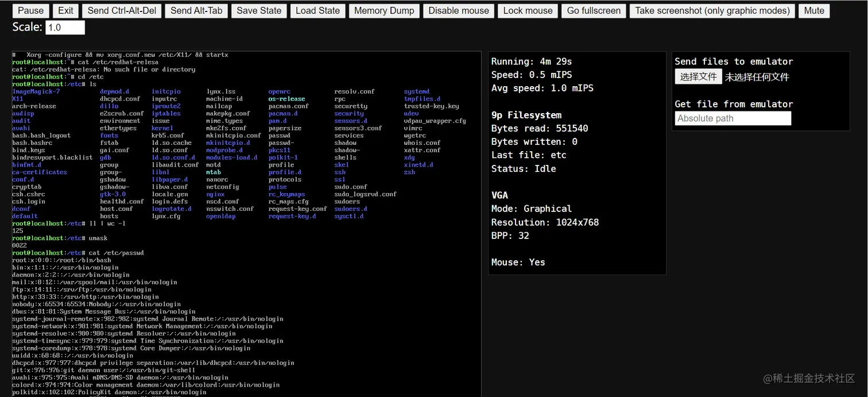Click 'pacman.conf' in the terminal listing
The height and width of the screenshot is (397, 868).
288,106
